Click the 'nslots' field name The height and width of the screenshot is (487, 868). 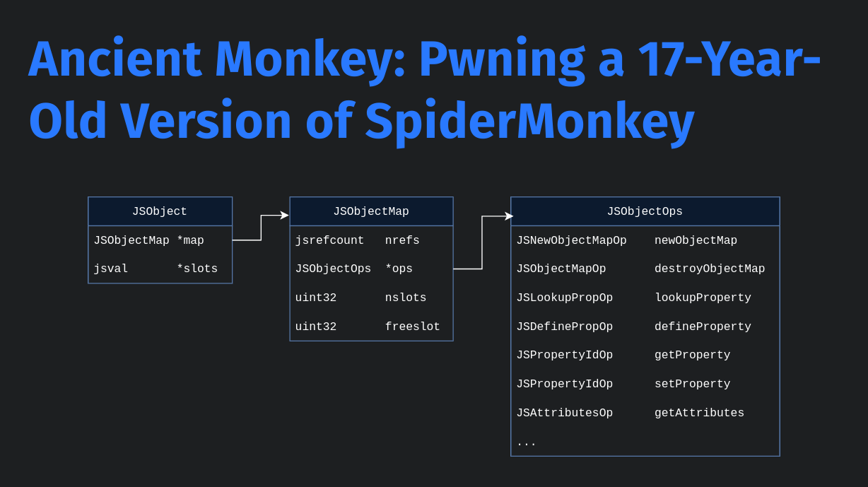click(406, 298)
